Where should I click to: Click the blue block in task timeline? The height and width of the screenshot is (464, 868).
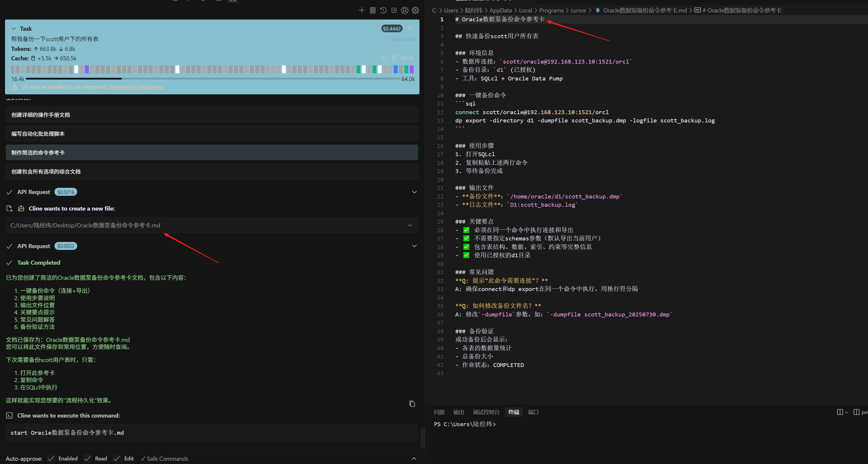pos(396,69)
